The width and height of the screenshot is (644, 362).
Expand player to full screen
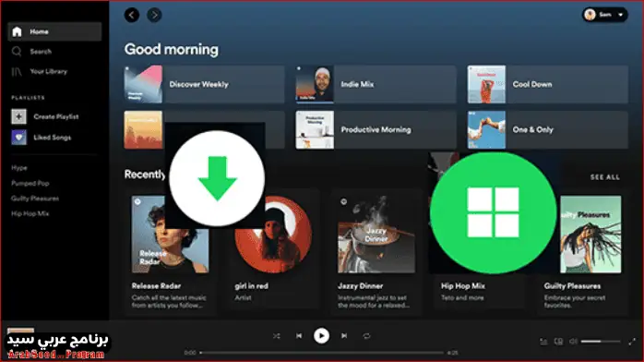tap(632, 342)
